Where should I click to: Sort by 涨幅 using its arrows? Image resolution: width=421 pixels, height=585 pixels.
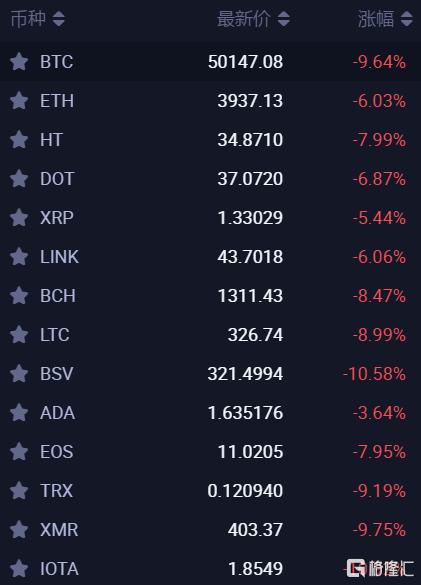coord(406,19)
